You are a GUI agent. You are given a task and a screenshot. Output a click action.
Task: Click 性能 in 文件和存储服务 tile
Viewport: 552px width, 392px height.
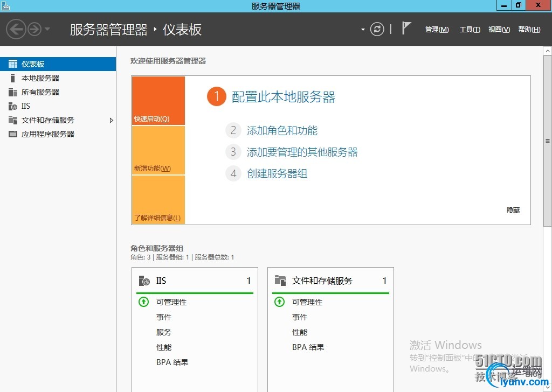click(300, 333)
